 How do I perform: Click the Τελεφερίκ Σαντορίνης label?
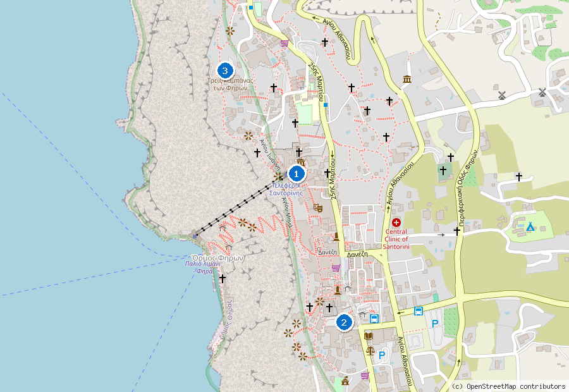tap(286, 189)
